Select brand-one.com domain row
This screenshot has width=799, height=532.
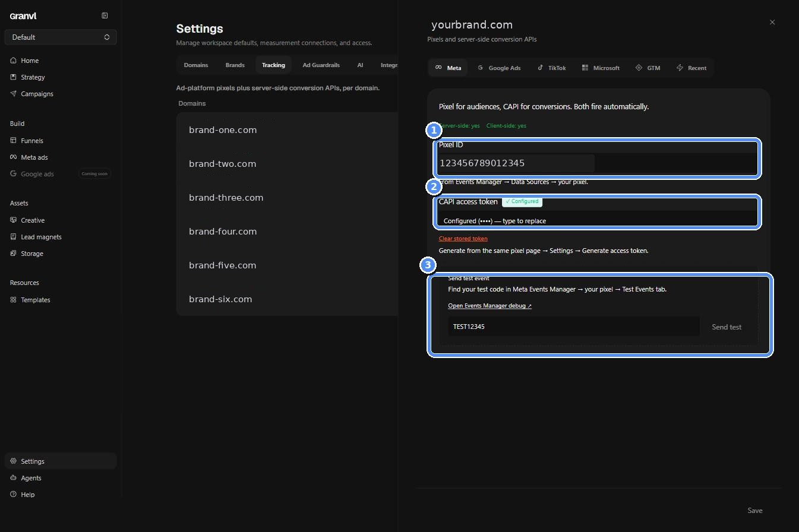tap(288, 130)
